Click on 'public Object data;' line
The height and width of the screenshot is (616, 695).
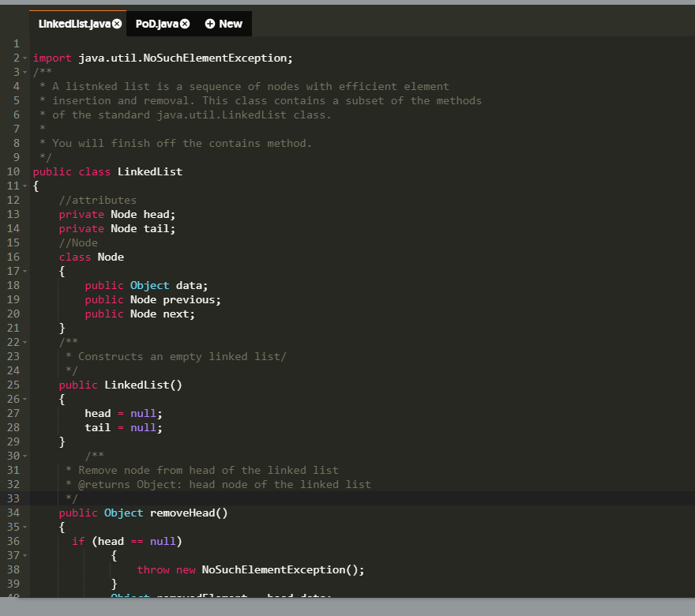(x=146, y=285)
